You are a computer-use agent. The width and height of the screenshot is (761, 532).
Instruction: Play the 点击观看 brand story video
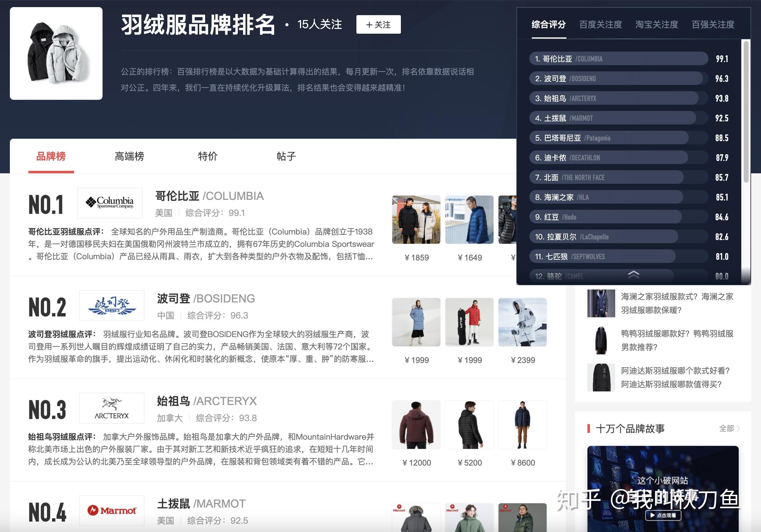(x=663, y=515)
